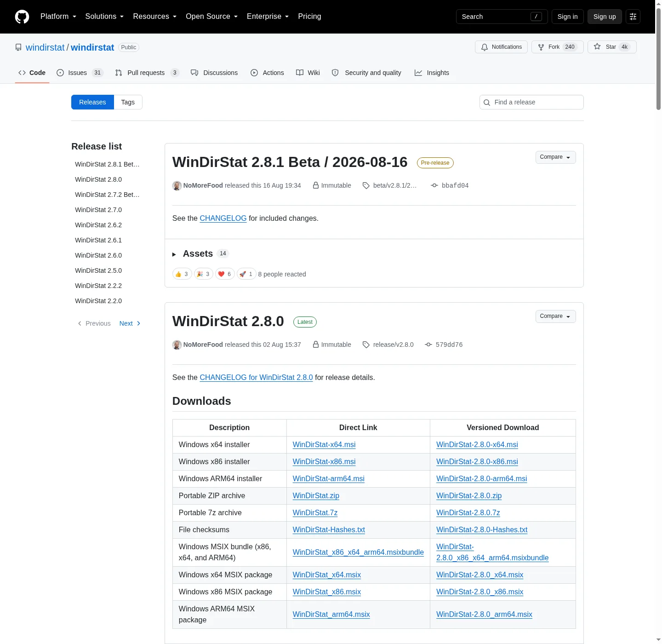
Task: Download WinDirStat-2.8.0-x86.msi
Action: [477, 462]
